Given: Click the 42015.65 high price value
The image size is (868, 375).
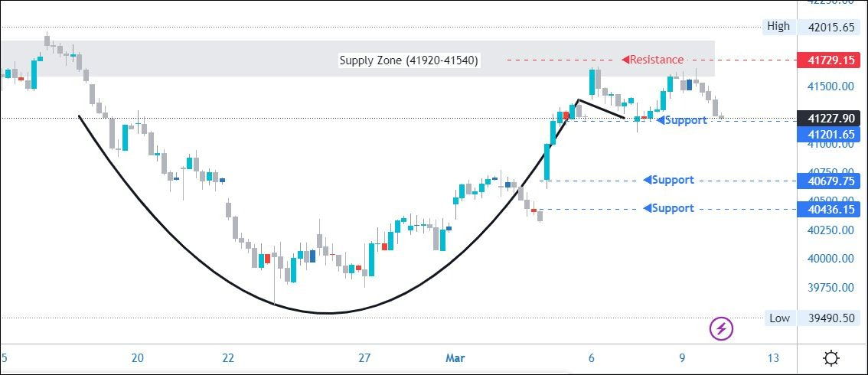Looking at the screenshot, I should 830,27.
